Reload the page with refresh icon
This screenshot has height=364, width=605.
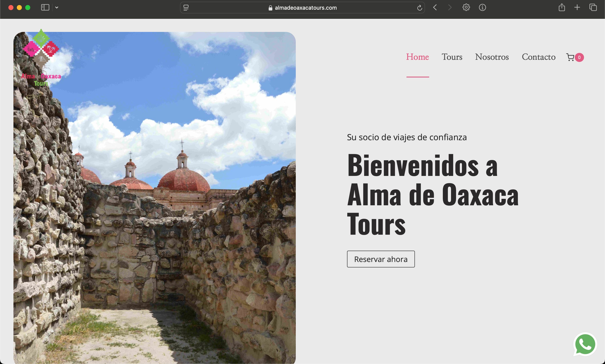[x=420, y=8]
